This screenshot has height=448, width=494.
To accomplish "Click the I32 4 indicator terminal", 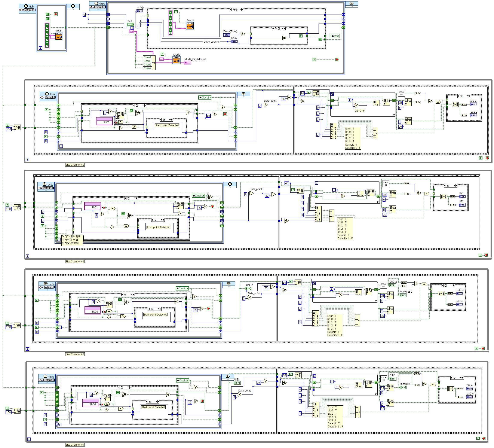I will (469, 389).
